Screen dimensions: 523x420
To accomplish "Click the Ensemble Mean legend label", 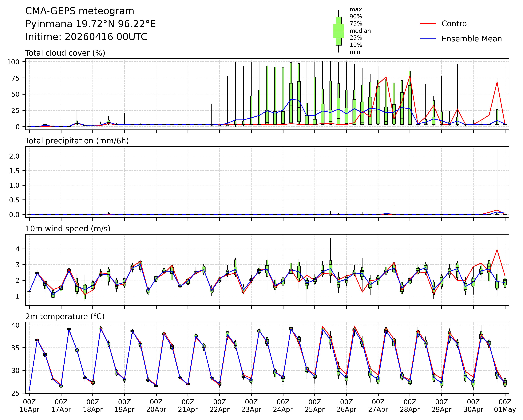I will 472,39.
